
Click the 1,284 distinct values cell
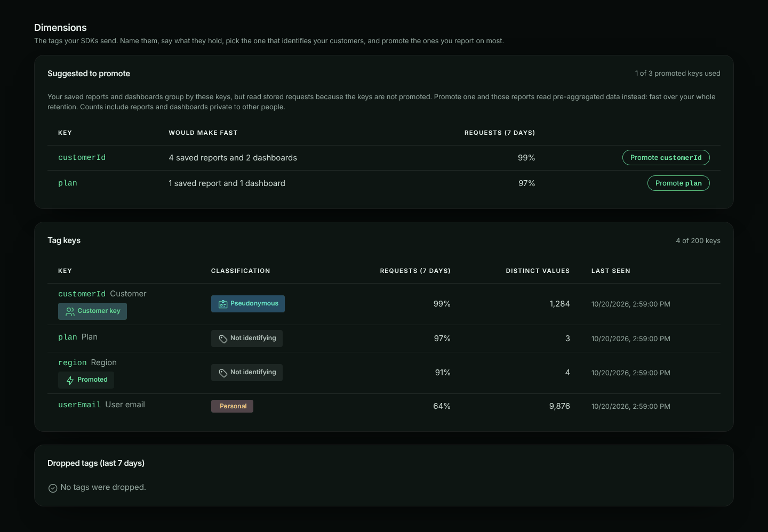[559, 304]
